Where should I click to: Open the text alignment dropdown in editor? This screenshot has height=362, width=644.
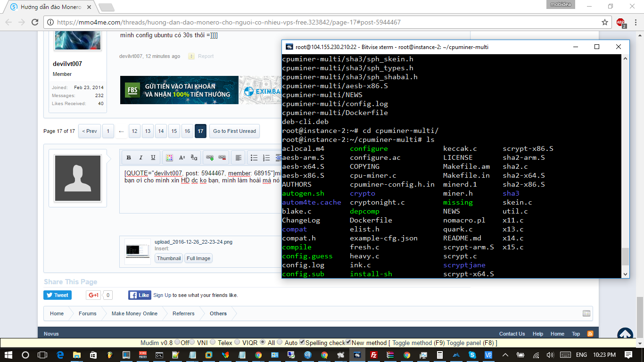pyautogui.click(x=239, y=157)
